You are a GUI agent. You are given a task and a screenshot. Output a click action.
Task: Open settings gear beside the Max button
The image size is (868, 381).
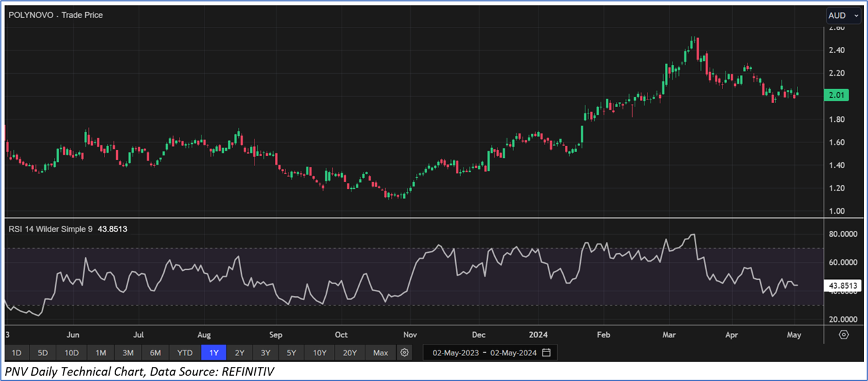coord(404,353)
